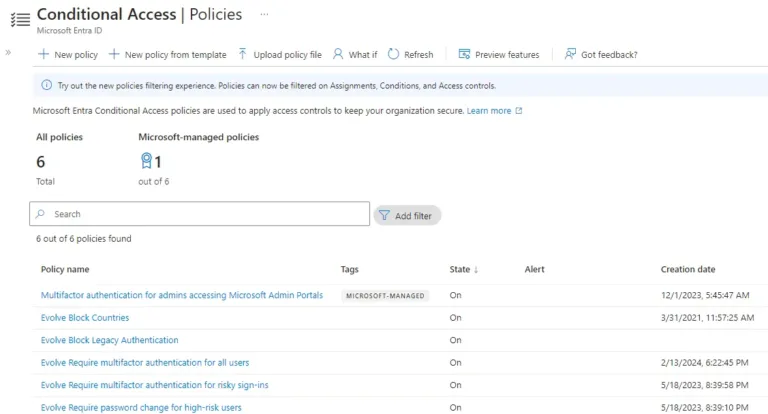Open the ellipsis menu beside Policies title
The image size is (768, 414).
[264, 14]
